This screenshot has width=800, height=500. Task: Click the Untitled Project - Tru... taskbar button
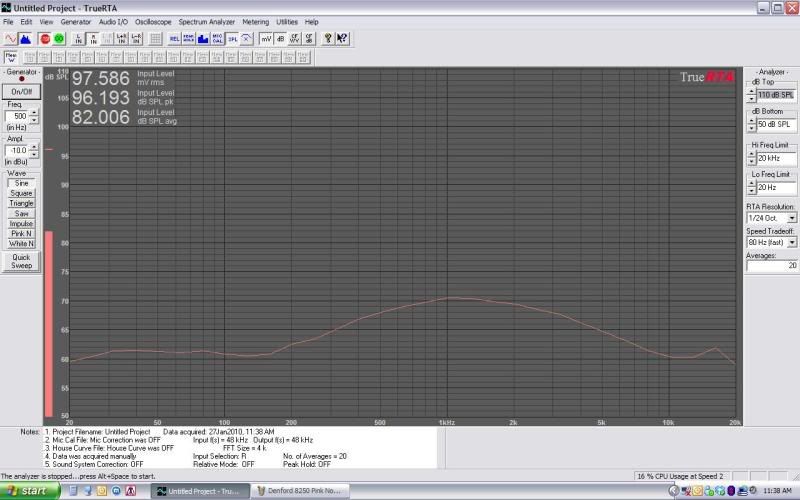(201, 491)
